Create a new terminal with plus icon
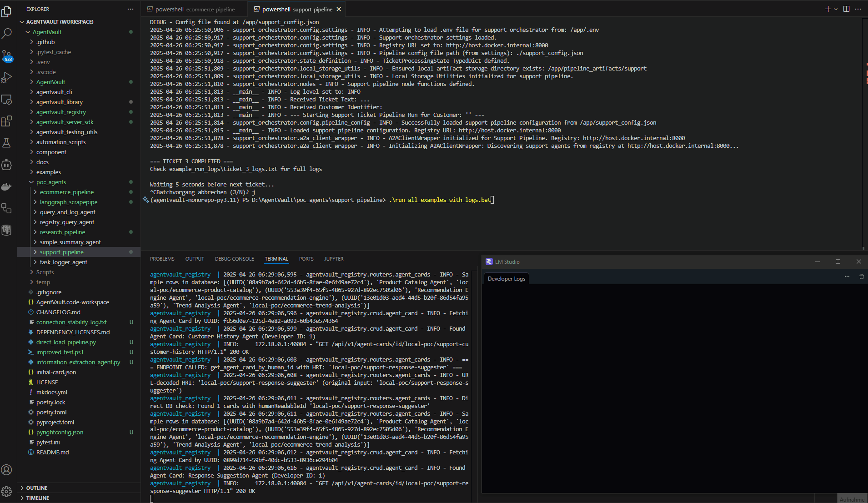Image resolution: width=868 pixels, height=503 pixels. pos(828,9)
